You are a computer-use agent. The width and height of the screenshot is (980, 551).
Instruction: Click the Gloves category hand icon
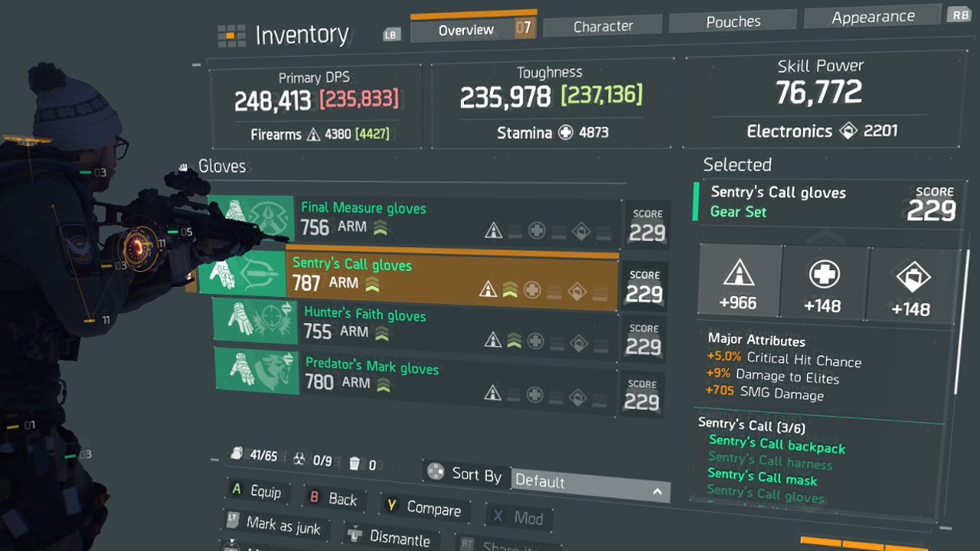click(184, 167)
